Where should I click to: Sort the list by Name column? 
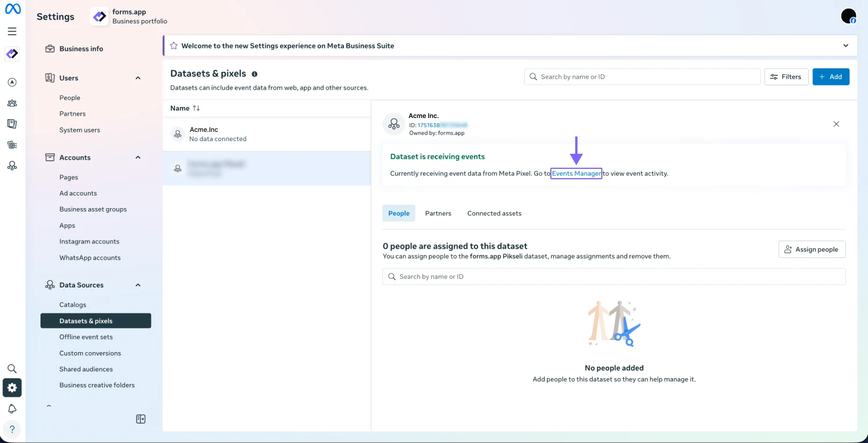point(196,108)
